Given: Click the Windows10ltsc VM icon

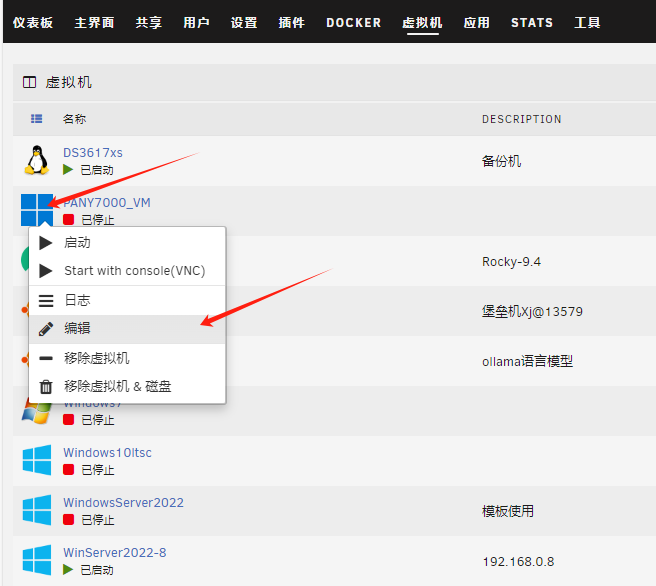Looking at the screenshot, I should click(37, 460).
